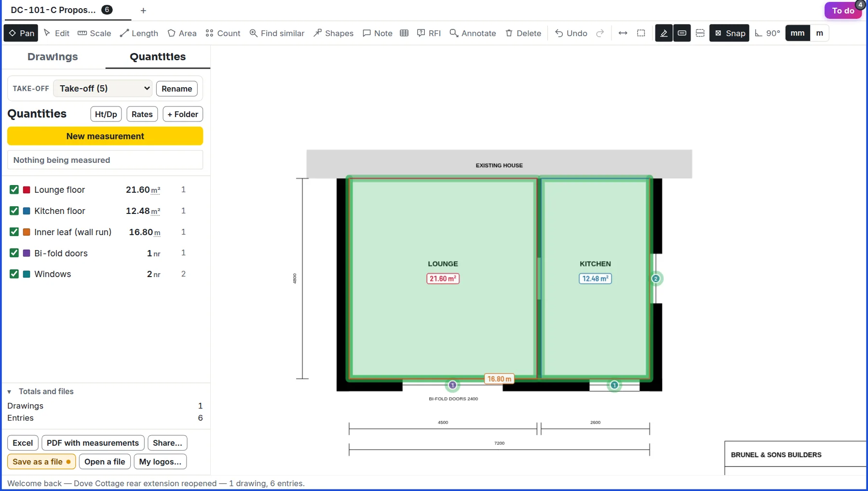Switch to the Quantities tab
The width and height of the screenshot is (868, 491).
click(x=158, y=57)
